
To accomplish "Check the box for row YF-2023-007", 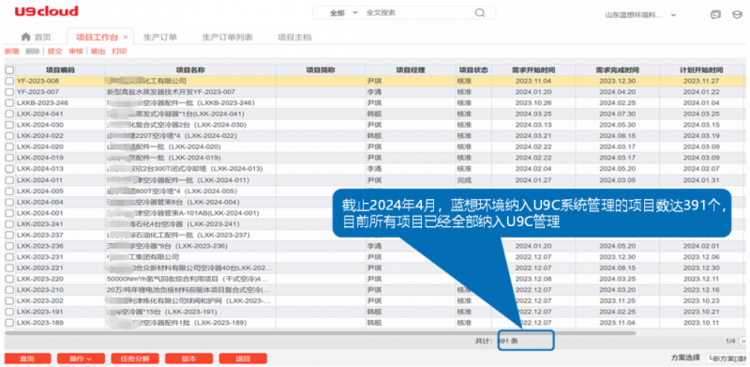I will (x=10, y=92).
